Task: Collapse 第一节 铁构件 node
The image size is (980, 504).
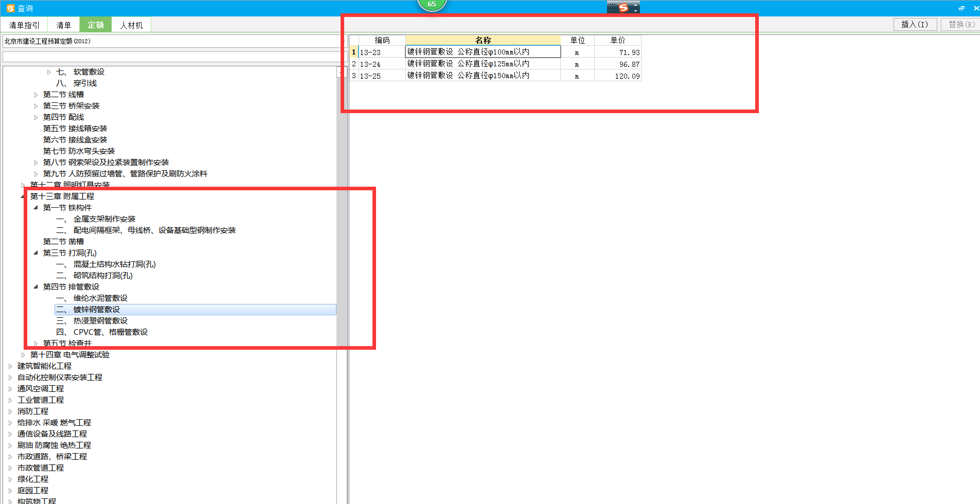Action: click(x=36, y=208)
